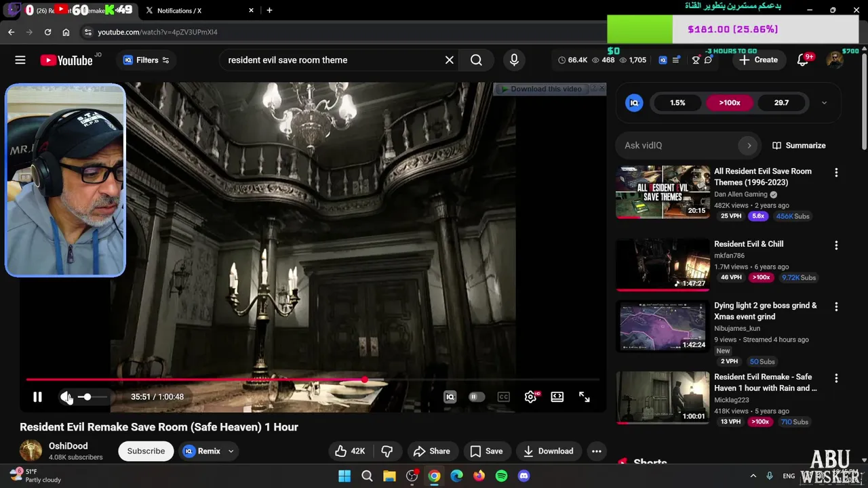Viewport: 868px width, 488px height.
Task: Run search with magnifier button
Action: click(x=476, y=60)
